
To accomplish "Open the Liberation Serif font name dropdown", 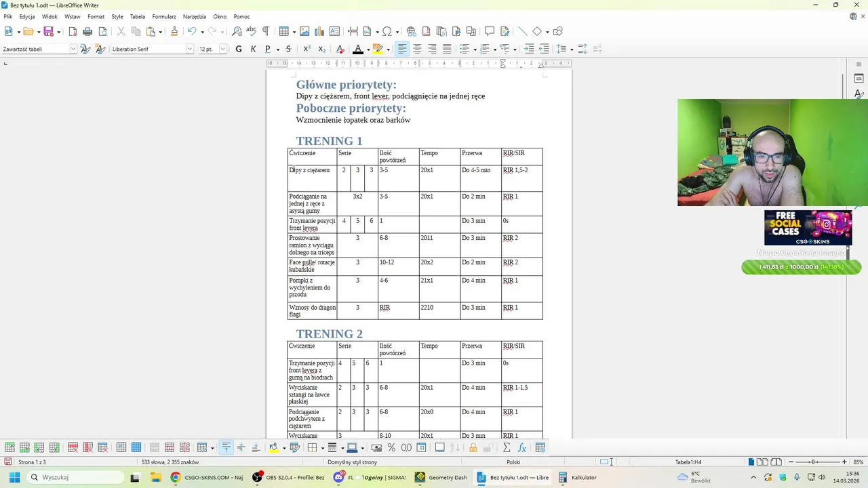I will [x=189, y=49].
